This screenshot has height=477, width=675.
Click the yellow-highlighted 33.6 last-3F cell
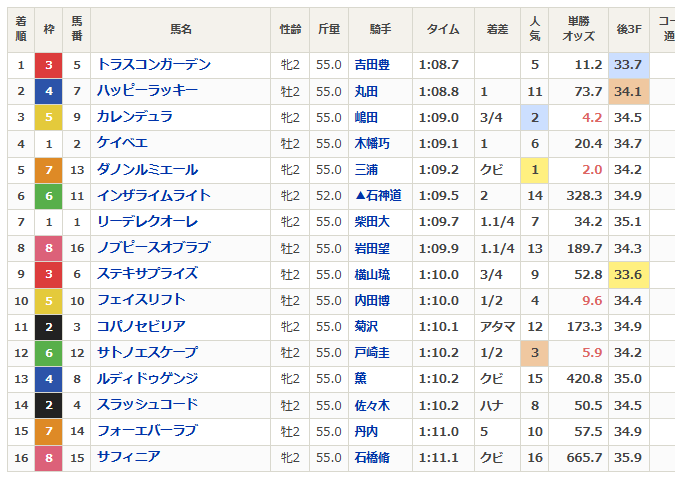coord(628,274)
